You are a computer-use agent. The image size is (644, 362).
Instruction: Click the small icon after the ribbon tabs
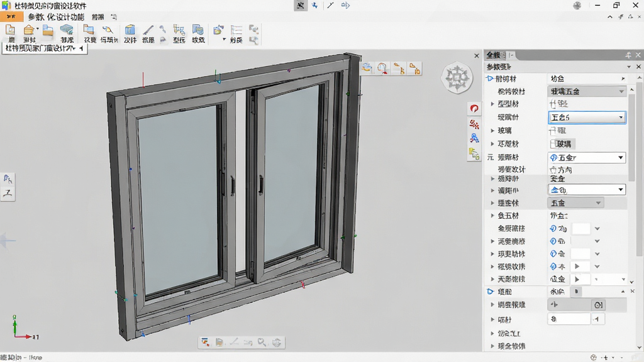coord(114,17)
